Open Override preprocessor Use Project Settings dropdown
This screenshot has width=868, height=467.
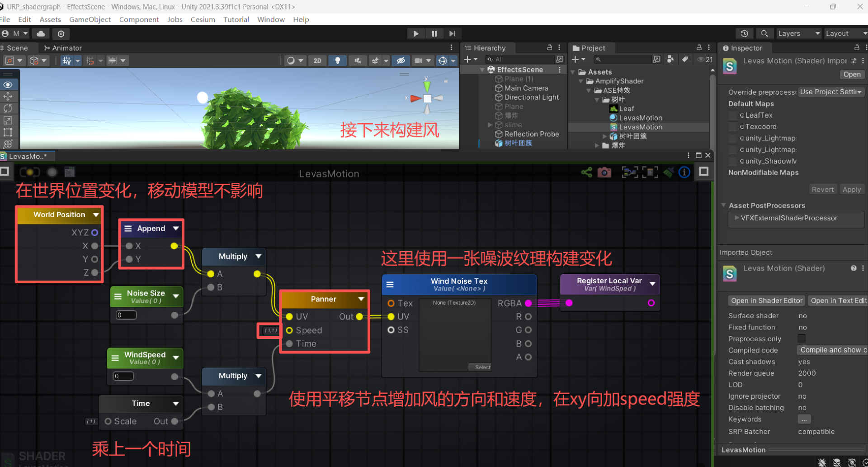tap(831, 92)
